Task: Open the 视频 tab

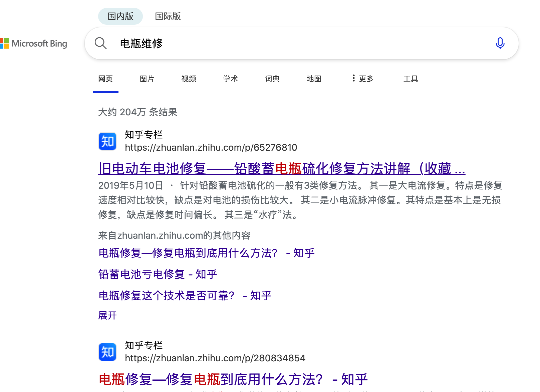Action: click(x=189, y=79)
